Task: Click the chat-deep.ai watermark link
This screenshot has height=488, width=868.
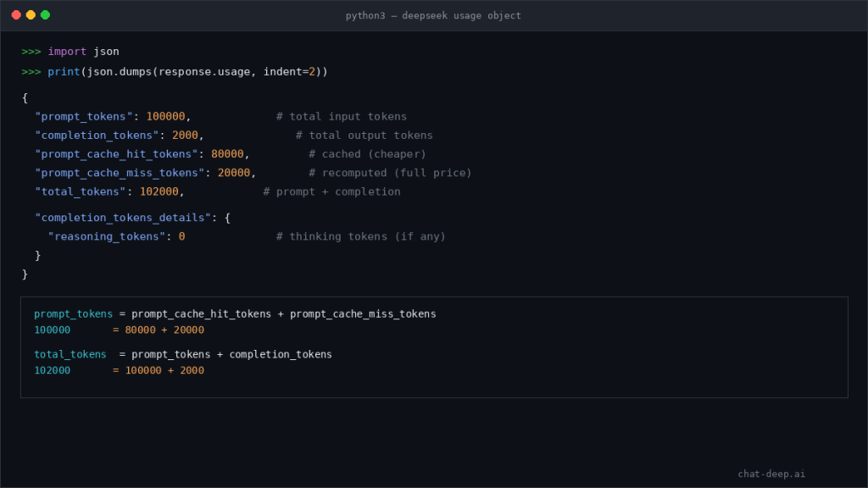Action: coord(773,474)
